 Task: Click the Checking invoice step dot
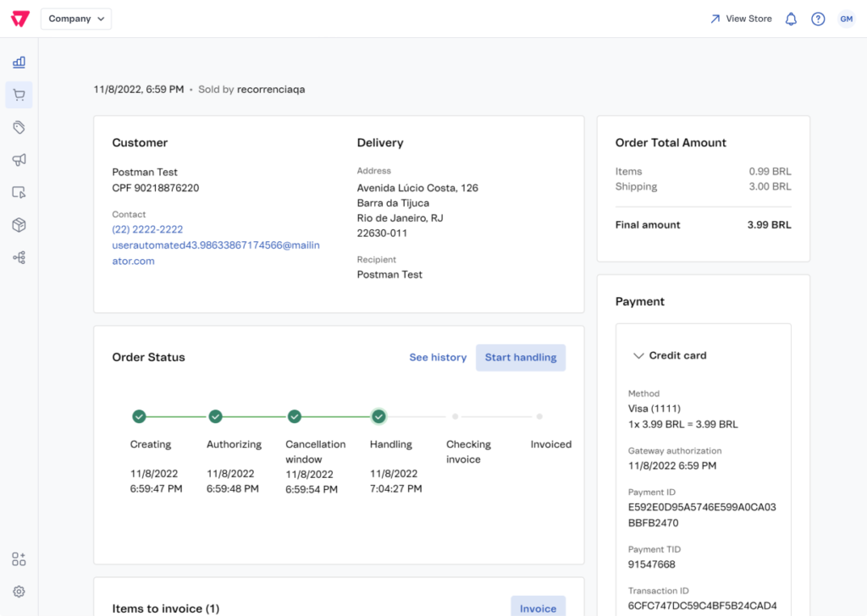(x=455, y=416)
